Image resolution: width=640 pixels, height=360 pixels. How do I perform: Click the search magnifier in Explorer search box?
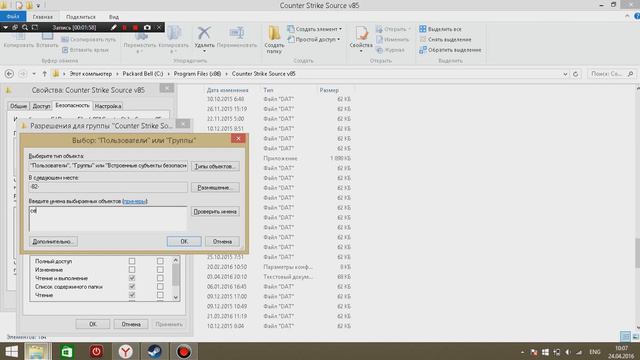point(630,74)
